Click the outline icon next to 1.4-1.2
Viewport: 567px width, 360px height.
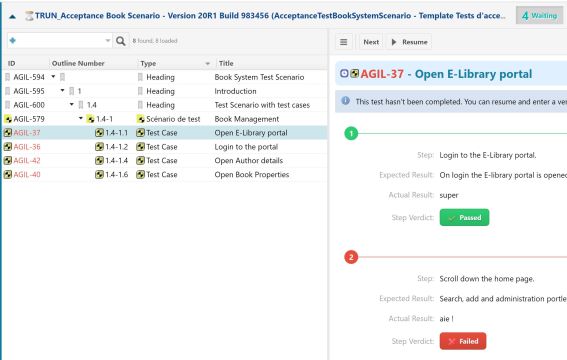[x=99, y=147]
